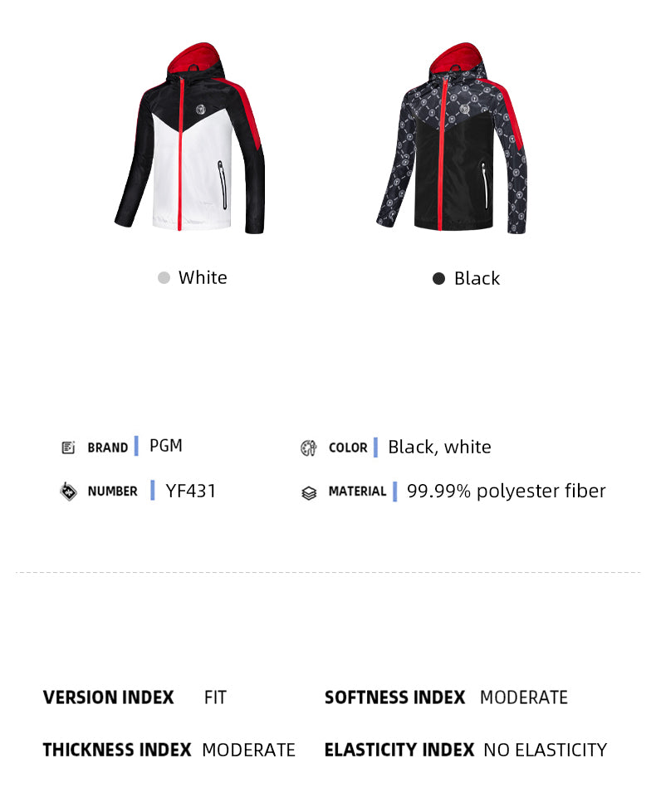Click the SOFTNESS INDEX heading

tap(394, 697)
